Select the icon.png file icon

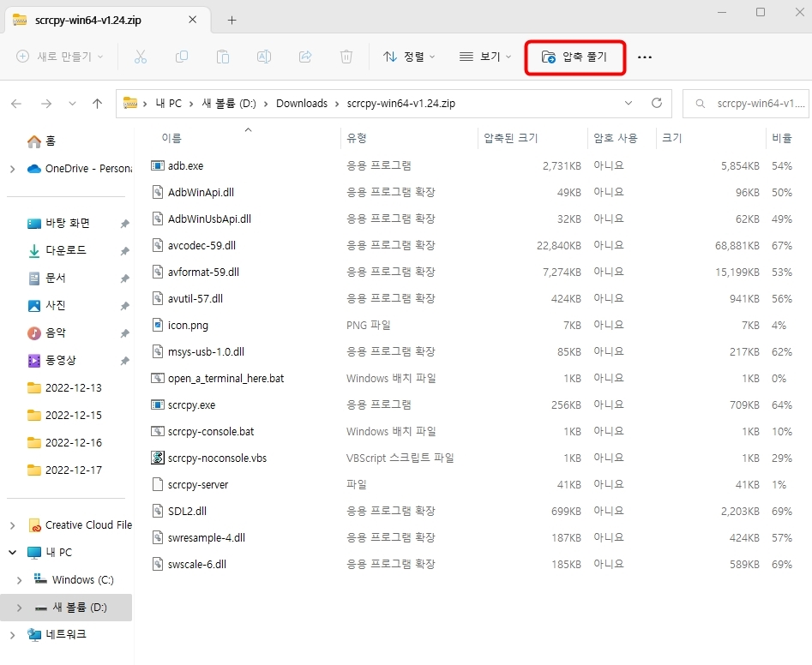point(158,325)
